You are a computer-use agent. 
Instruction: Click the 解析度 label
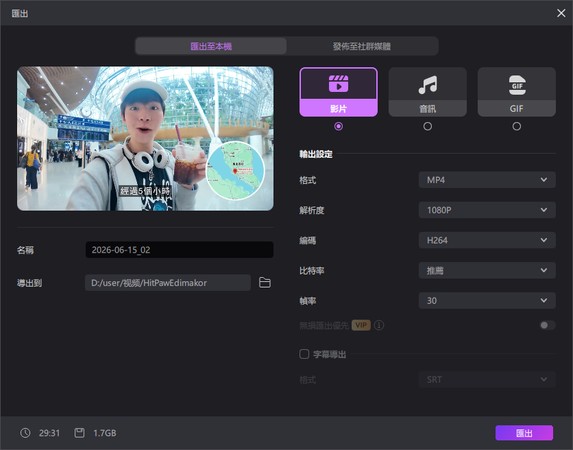click(312, 210)
